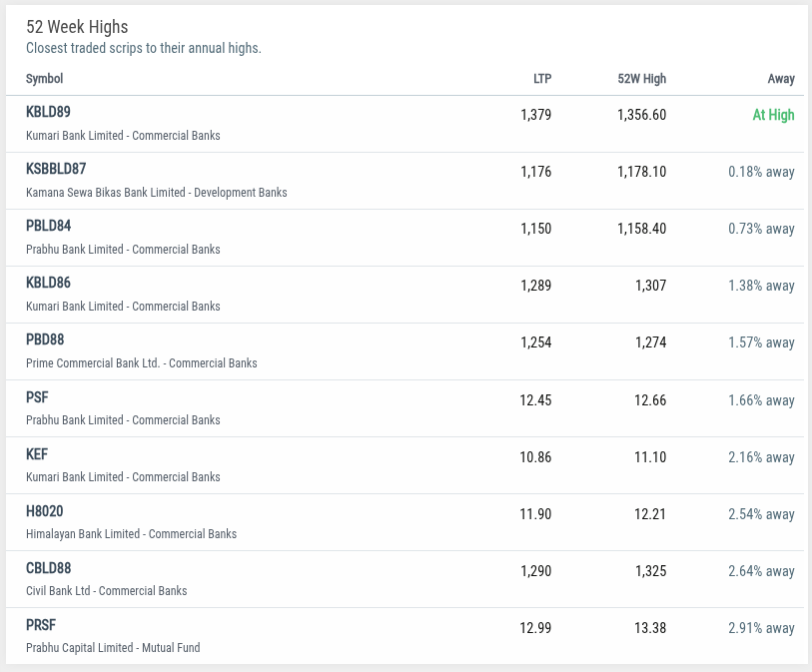
Task: Click the 52W high value 12.21
Action: (650, 514)
